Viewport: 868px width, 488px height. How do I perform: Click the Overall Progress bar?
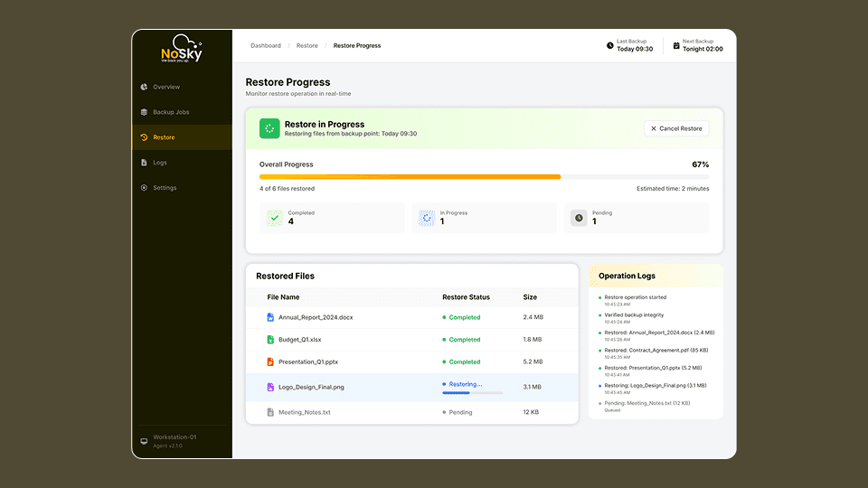(484, 177)
